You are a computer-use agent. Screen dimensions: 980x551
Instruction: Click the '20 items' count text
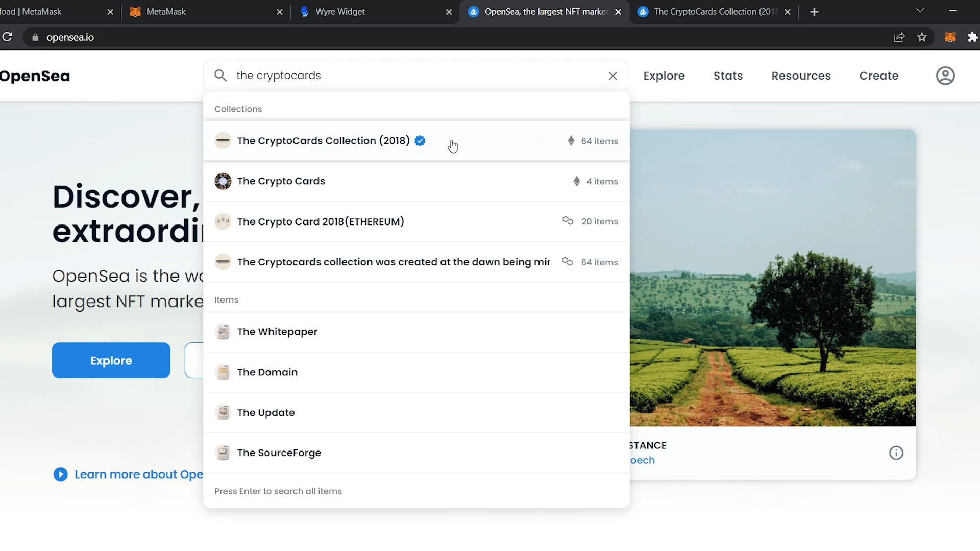[x=600, y=222]
